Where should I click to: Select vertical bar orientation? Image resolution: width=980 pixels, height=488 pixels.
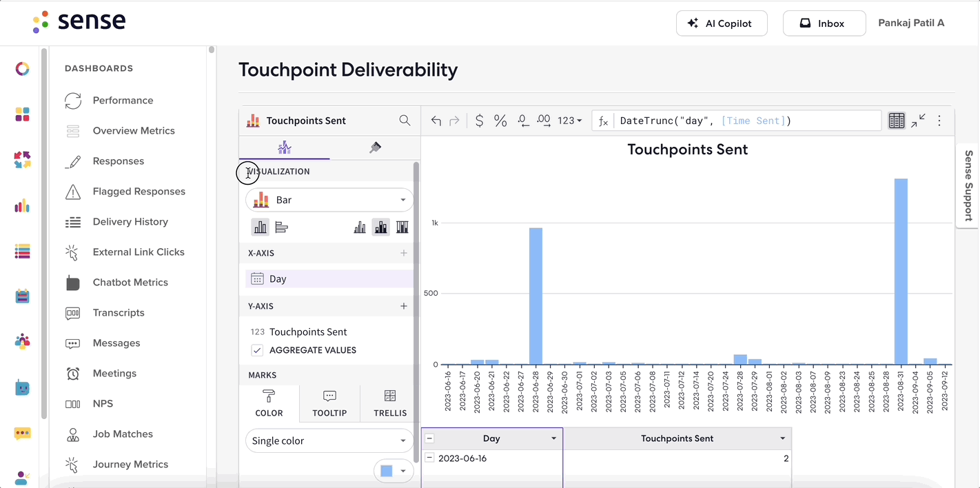(260, 227)
